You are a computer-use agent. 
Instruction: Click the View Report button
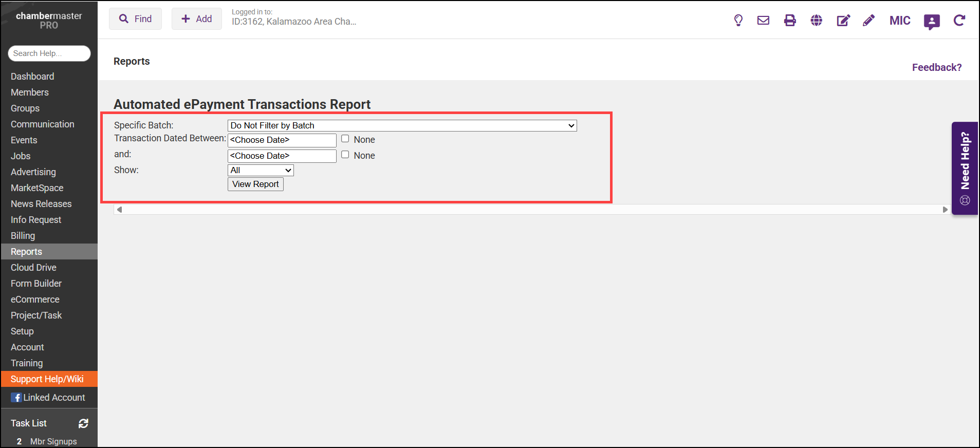point(255,184)
